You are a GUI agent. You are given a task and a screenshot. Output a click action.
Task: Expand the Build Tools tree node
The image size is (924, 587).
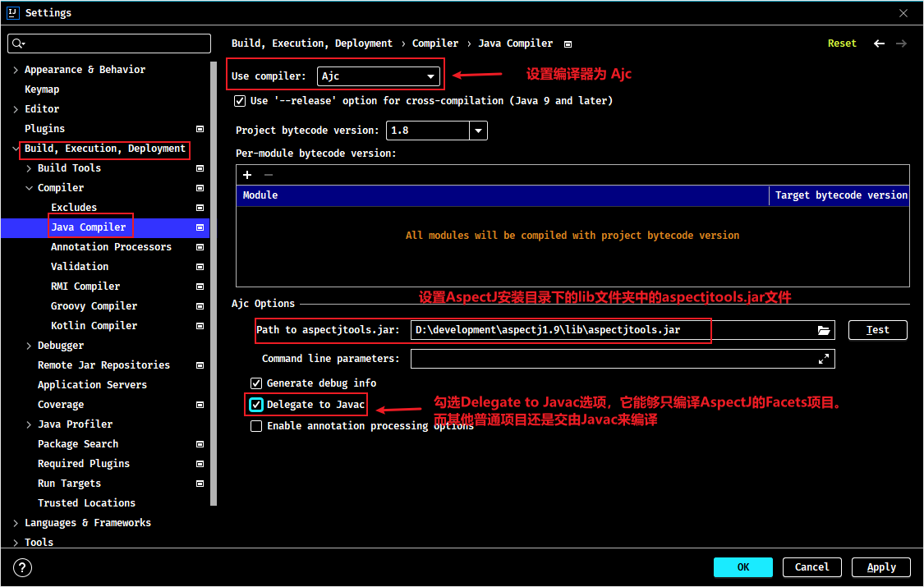click(29, 168)
